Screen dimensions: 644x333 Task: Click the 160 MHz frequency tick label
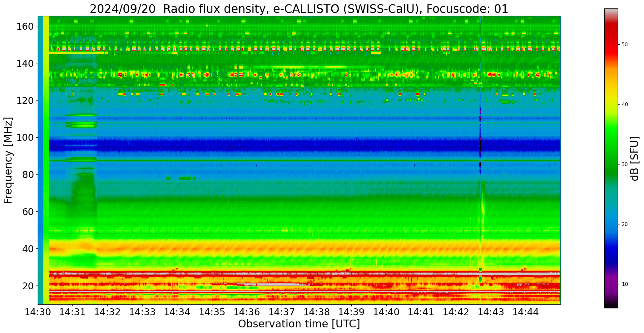coord(25,27)
